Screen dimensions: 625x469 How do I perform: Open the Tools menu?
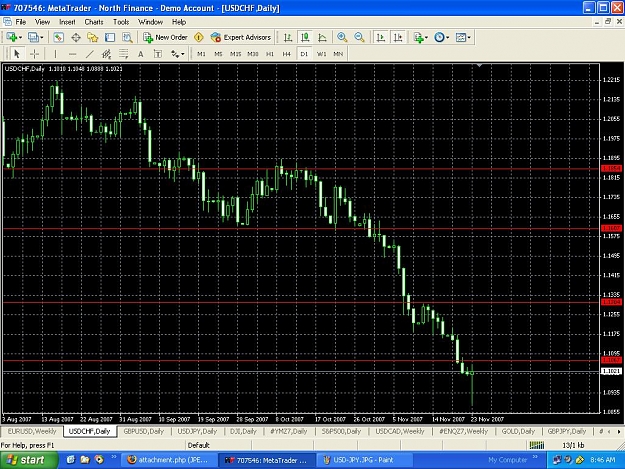pos(121,22)
